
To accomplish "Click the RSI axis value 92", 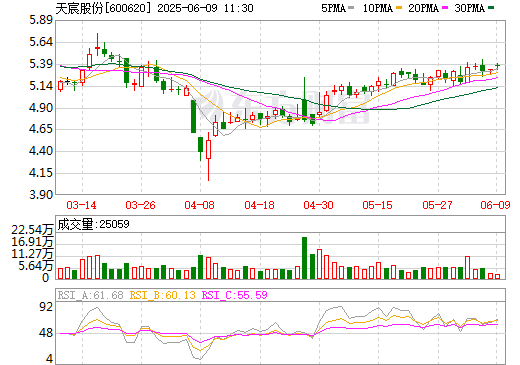I will pos(46,307).
